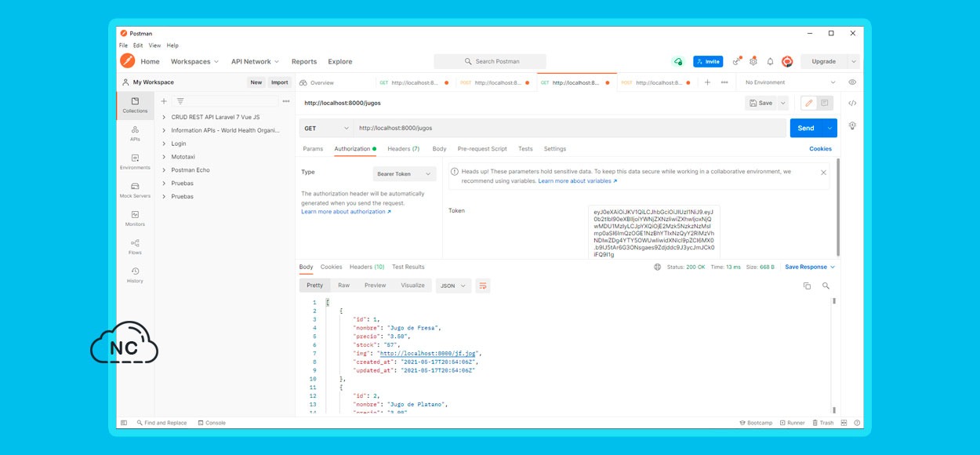980x455 pixels.
Task: Open the API Network dropdown
Action: (255, 61)
